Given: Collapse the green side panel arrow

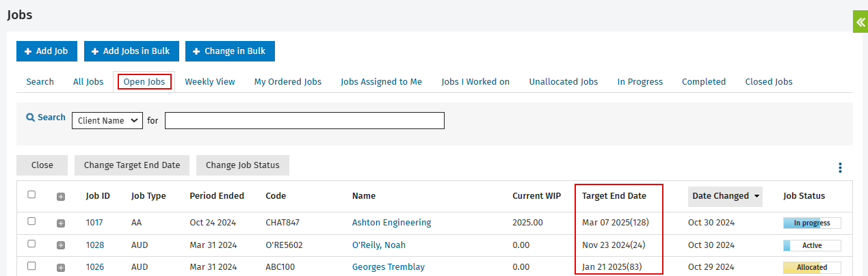Looking at the screenshot, I should [x=860, y=21].
